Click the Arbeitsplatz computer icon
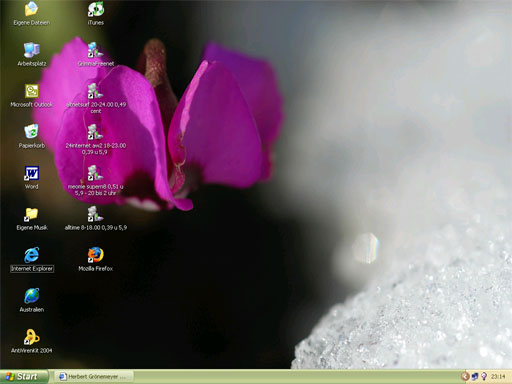The height and width of the screenshot is (384, 512). (32, 50)
